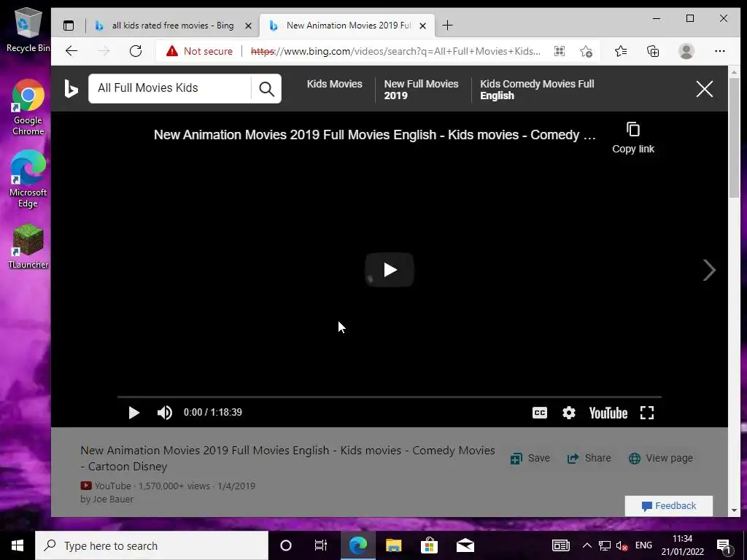Click the Microsoft Edge desktop shortcut
The width and height of the screenshot is (747, 560).
(x=28, y=179)
